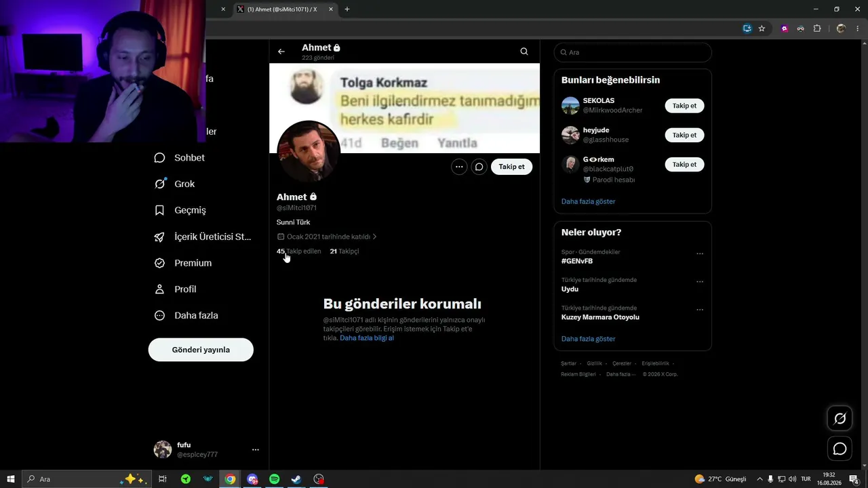
Task: Click the Gönderi yayınla button
Action: 201,350
